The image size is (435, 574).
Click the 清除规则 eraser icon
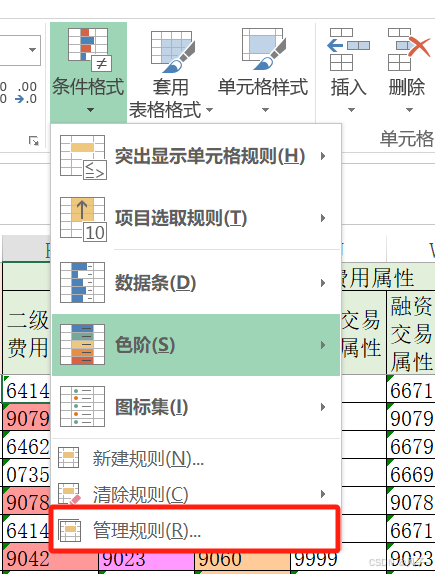(69, 494)
